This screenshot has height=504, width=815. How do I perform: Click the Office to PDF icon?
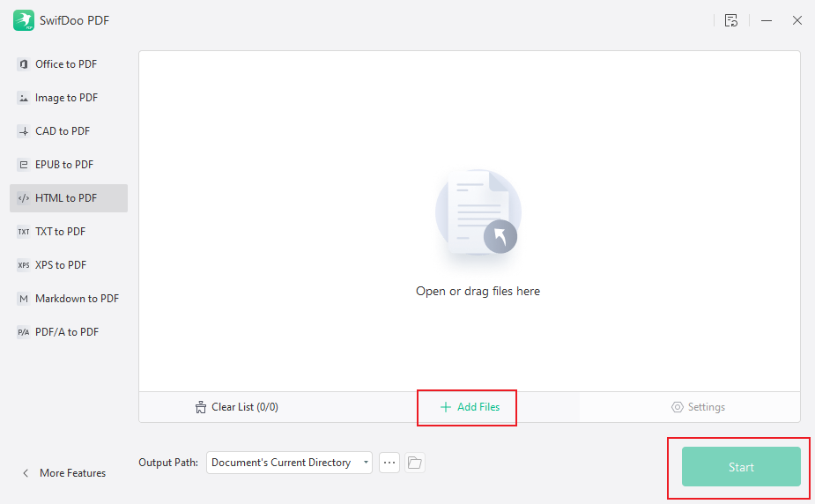click(x=24, y=64)
